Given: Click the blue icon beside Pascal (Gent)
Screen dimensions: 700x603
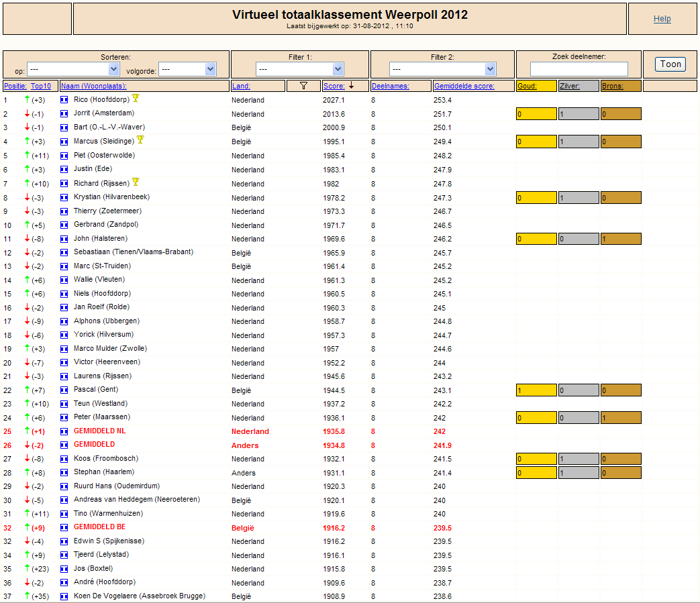Looking at the screenshot, I should pos(64,390).
